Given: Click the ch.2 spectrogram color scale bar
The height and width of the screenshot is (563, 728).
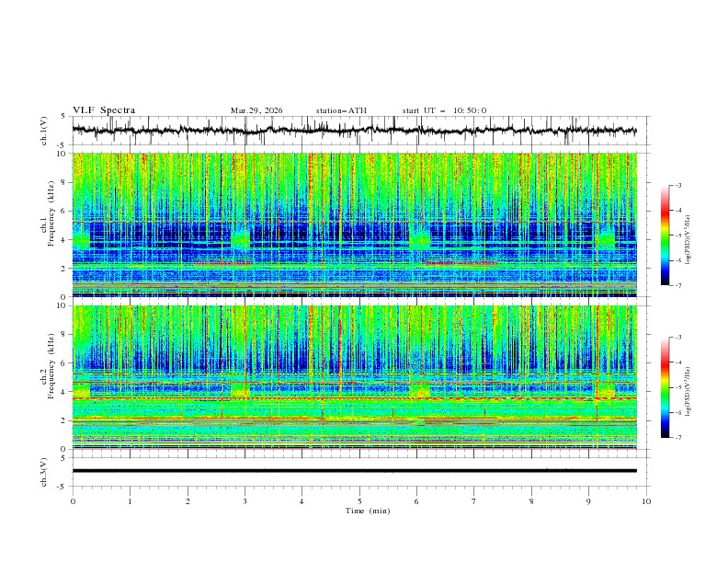Looking at the screenshot, I should [665, 387].
